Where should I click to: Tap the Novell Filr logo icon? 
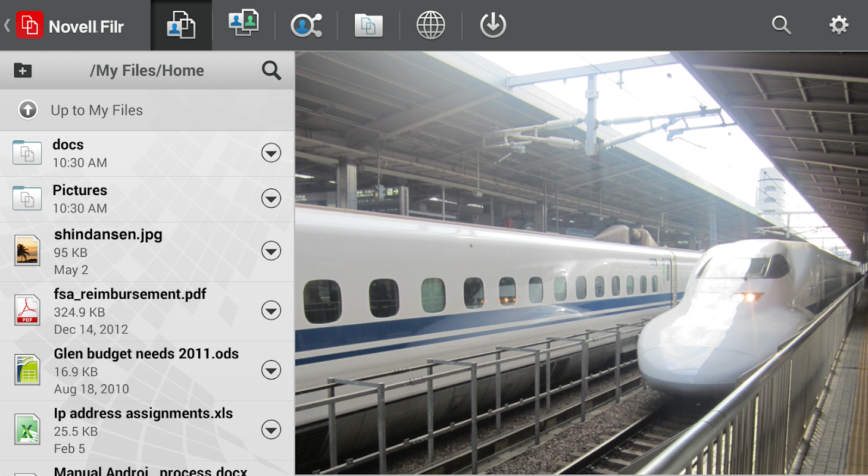(30, 25)
